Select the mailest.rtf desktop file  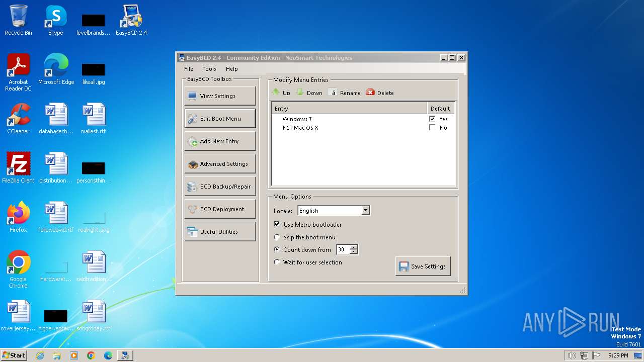(94, 119)
